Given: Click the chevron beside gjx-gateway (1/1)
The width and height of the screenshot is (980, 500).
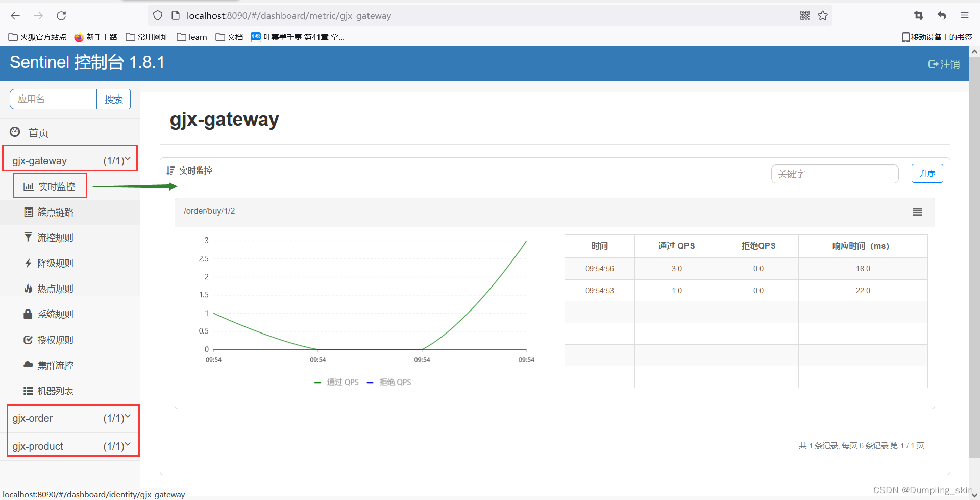Looking at the screenshot, I should 128,159.
